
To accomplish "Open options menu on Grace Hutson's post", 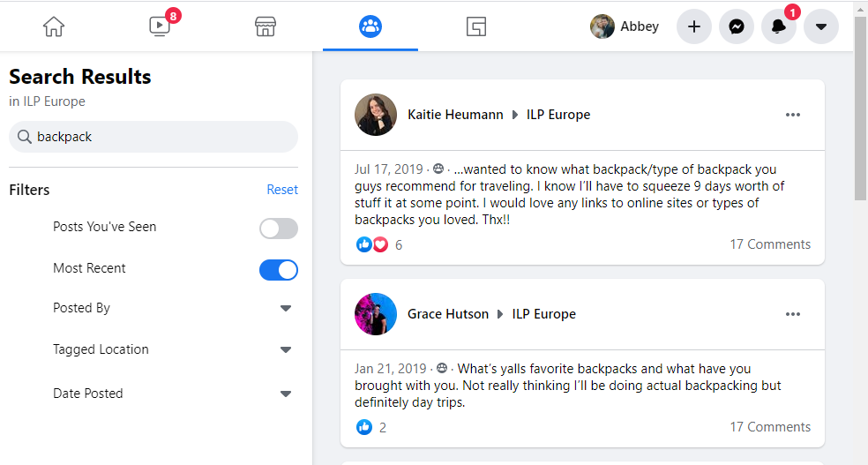I will (x=793, y=314).
